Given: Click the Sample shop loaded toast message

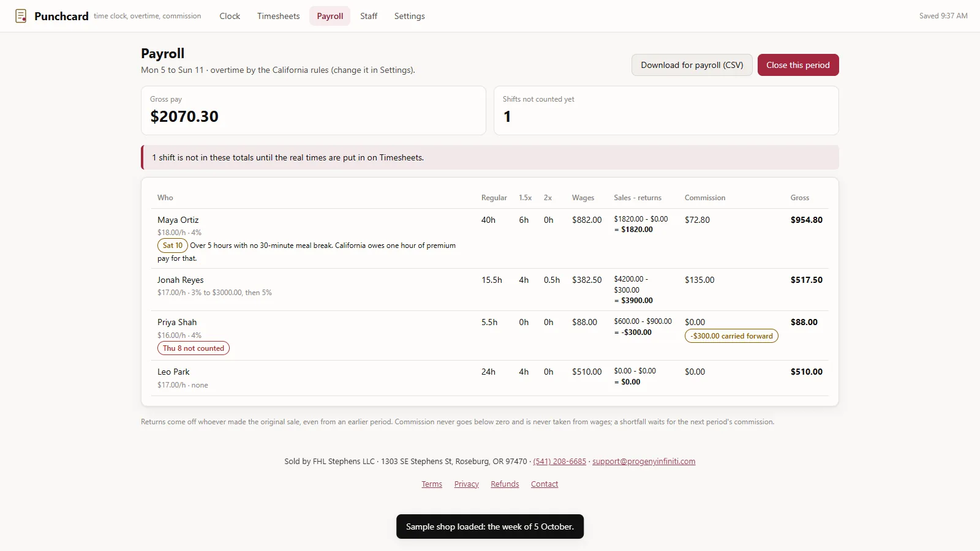Looking at the screenshot, I should [x=490, y=527].
